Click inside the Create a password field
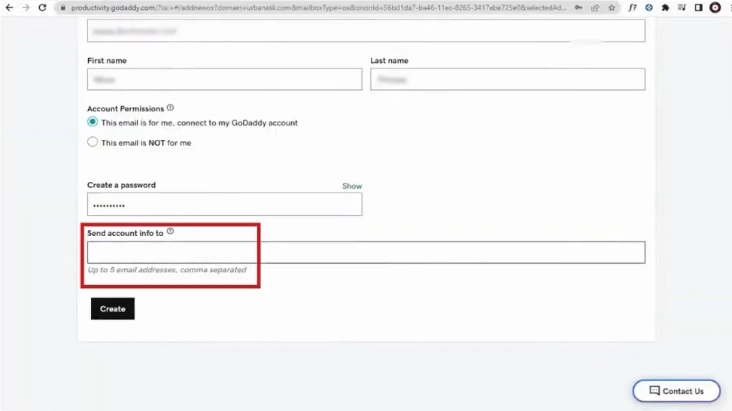This screenshot has width=732, height=411. (225, 204)
